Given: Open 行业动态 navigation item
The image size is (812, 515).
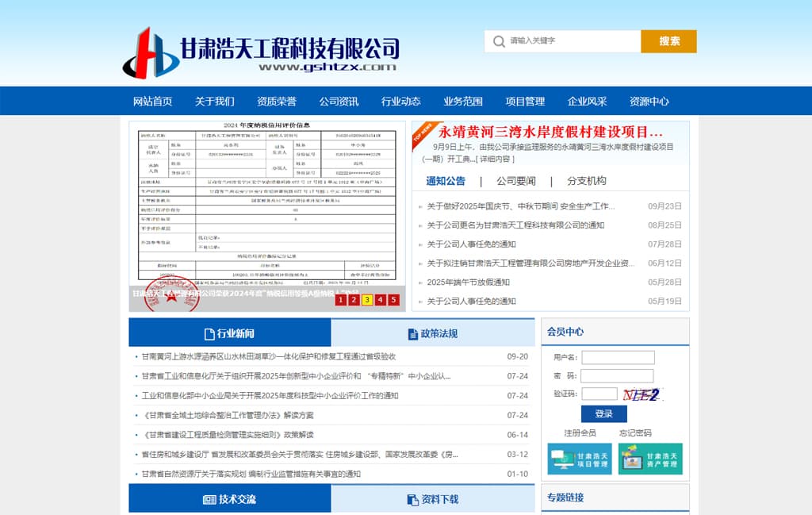Looking at the screenshot, I should pyautogui.click(x=400, y=101).
